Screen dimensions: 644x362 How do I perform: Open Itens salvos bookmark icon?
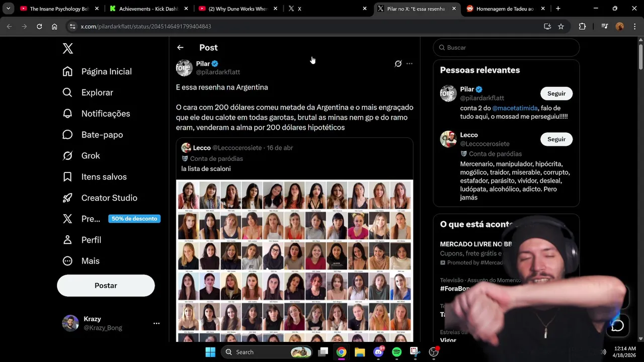coord(67,177)
